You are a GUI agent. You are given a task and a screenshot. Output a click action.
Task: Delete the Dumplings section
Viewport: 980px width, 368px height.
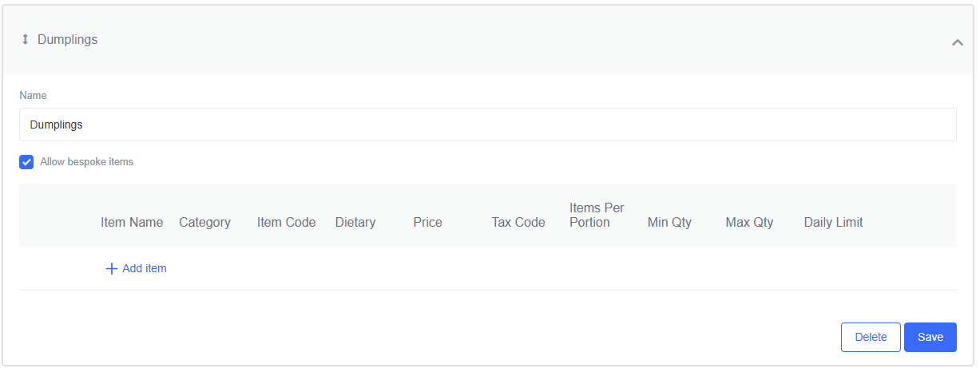pyautogui.click(x=871, y=337)
